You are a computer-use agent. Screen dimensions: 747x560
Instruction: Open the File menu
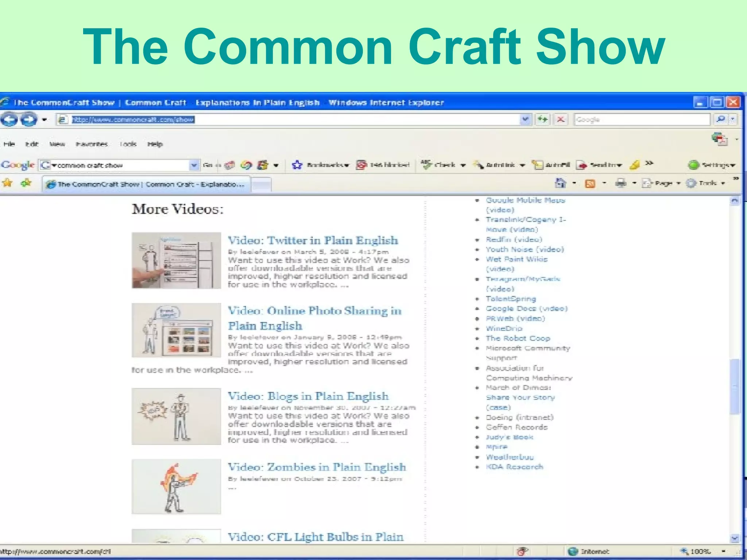pos(9,144)
